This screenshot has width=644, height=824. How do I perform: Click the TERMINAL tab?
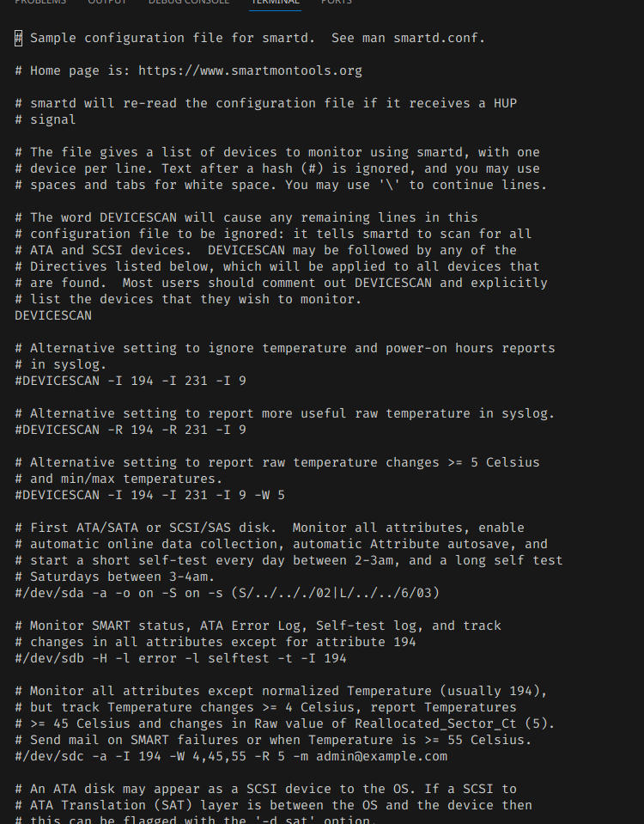click(275, 3)
